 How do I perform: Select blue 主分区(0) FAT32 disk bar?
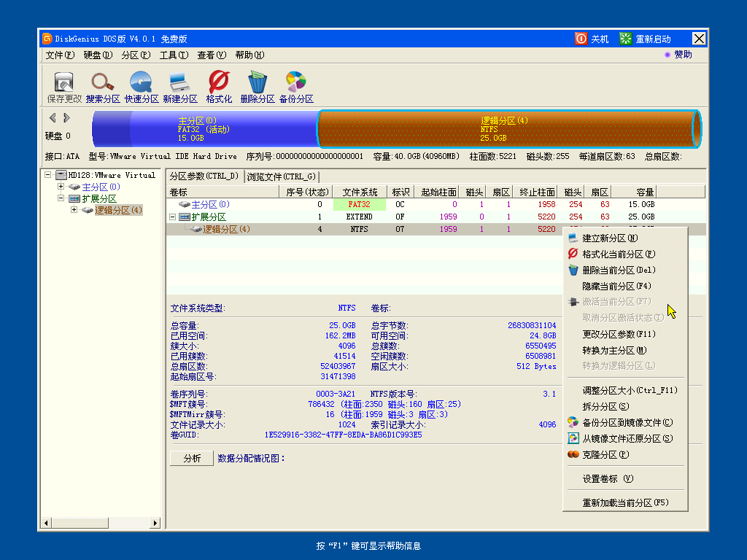(205, 129)
